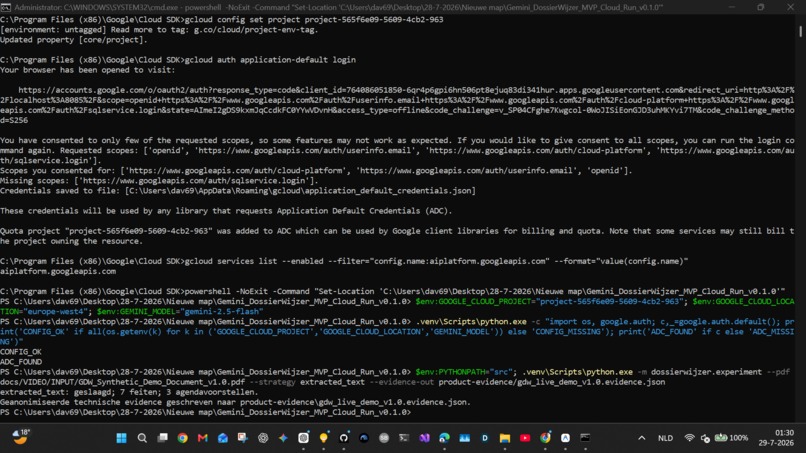This screenshot has height=453, width=806.
Task: Open Microsoft Edge from the taskbar
Action: (444, 438)
